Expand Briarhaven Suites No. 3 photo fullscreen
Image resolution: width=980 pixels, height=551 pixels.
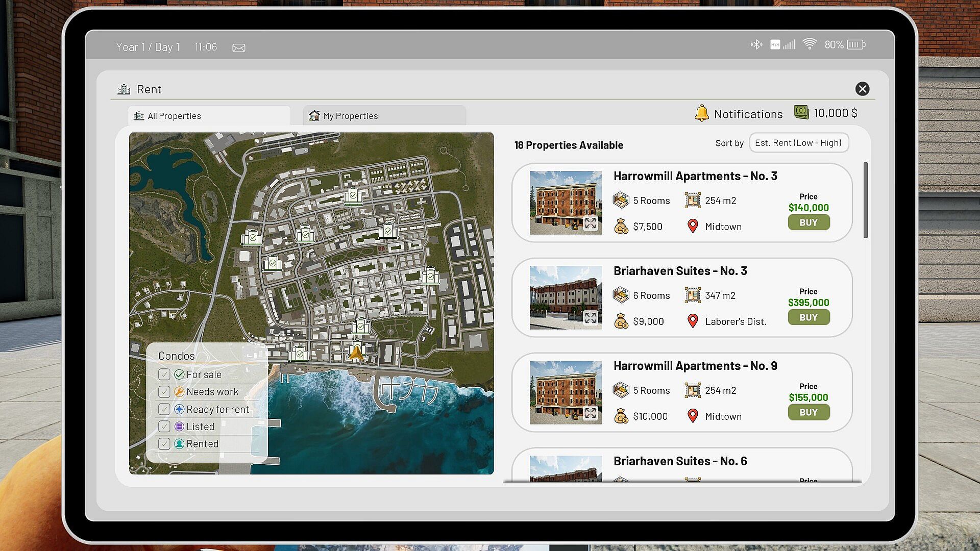(x=591, y=318)
